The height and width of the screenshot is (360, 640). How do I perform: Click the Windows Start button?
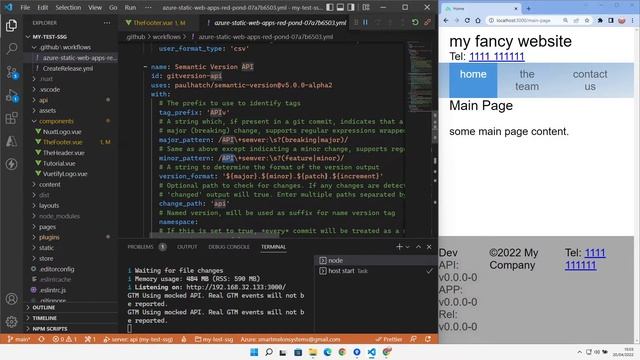tap(254, 352)
